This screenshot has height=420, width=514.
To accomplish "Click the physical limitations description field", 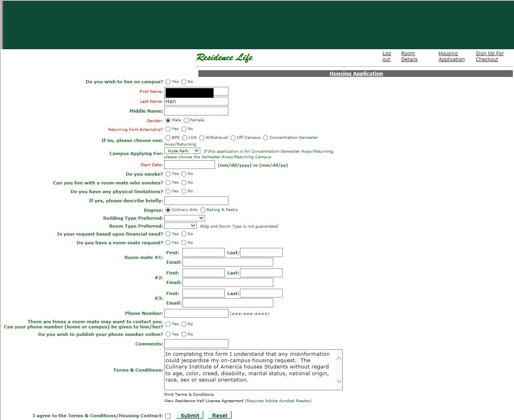I will (196, 201).
